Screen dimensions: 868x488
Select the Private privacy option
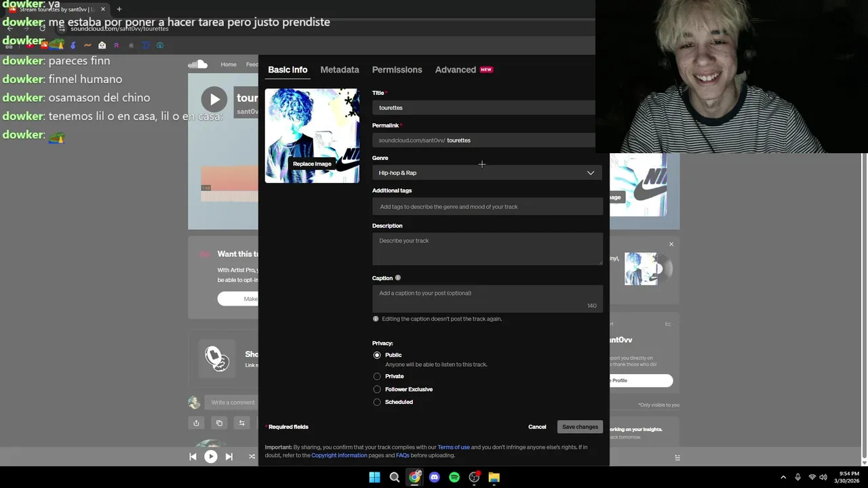[x=377, y=376]
